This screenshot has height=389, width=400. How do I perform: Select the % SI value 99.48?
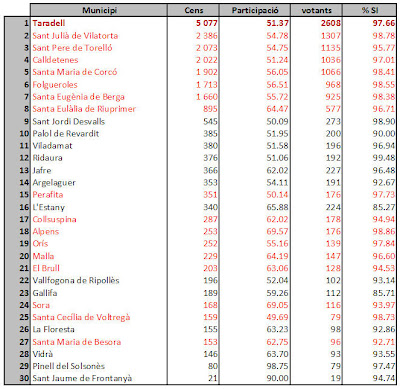(x=384, y=158)
